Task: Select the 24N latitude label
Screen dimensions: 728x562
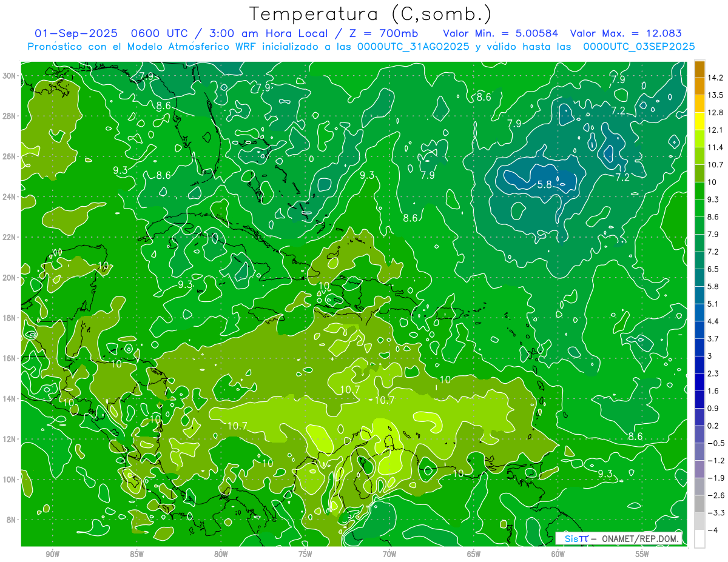Action: pyautogui.click(x=10, y=197)
